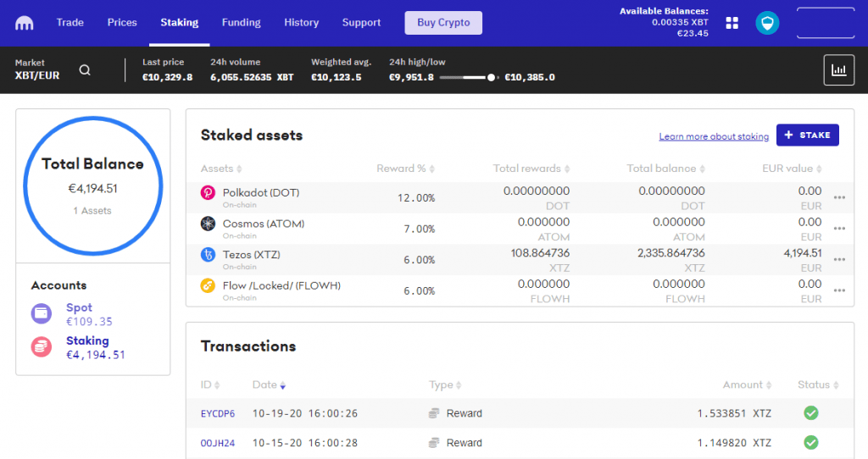Open the Prices tab

coord(122,23)
